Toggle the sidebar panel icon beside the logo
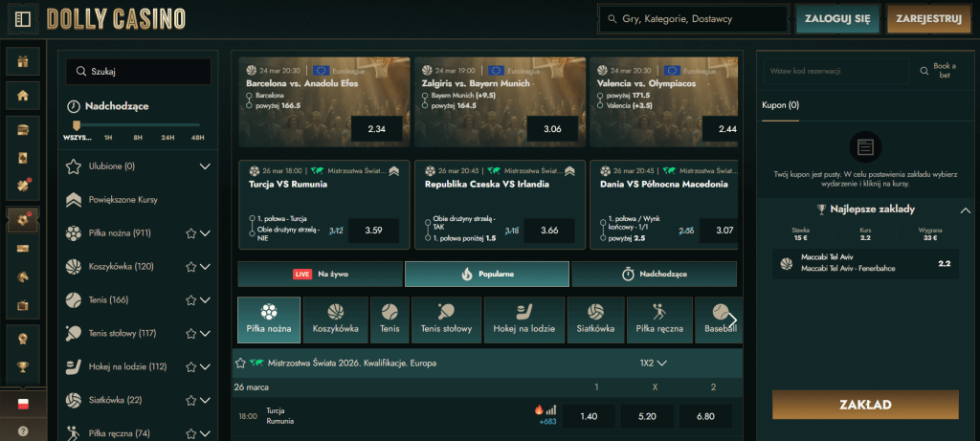 23,19
